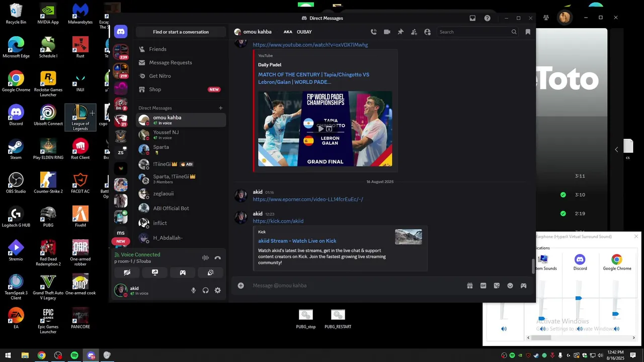
Task: Attach a file with plus button
Action: [240, 286]
